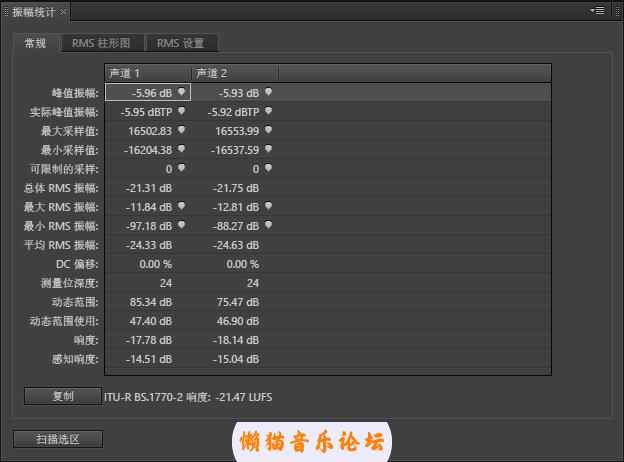
Task: Click the 最大 RMS 振幅 row label
Action: tap(61, 207)
